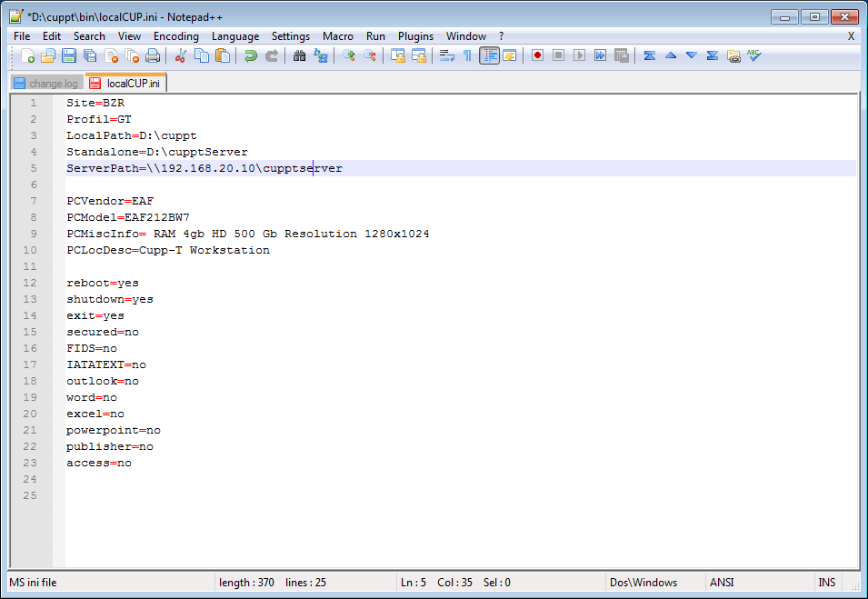Viewport: 868px width, 599px height.
Task: Toggle the indent guide button
Action: 489,56
